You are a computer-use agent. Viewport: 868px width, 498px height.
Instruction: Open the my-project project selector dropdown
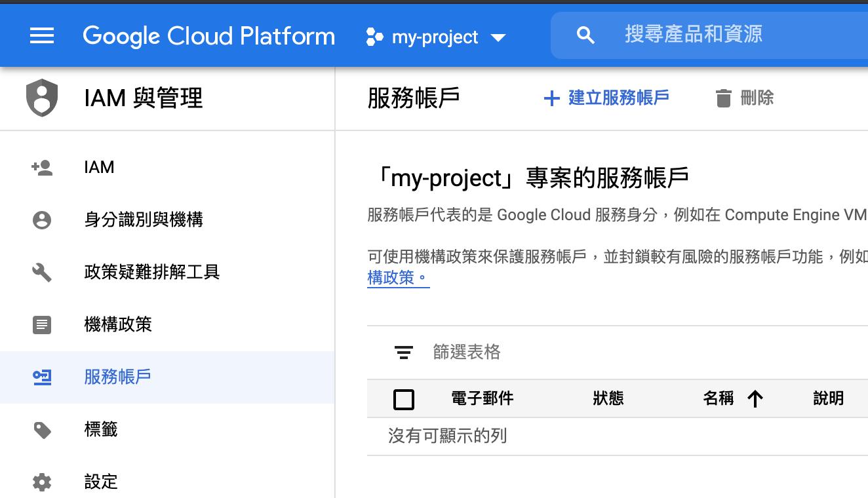(x=436, y=37)
